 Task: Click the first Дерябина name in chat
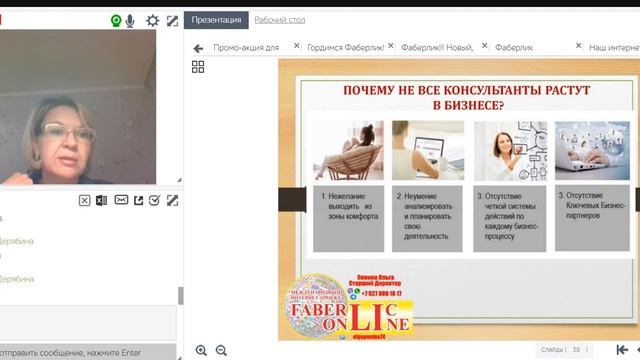click(17, 241)
